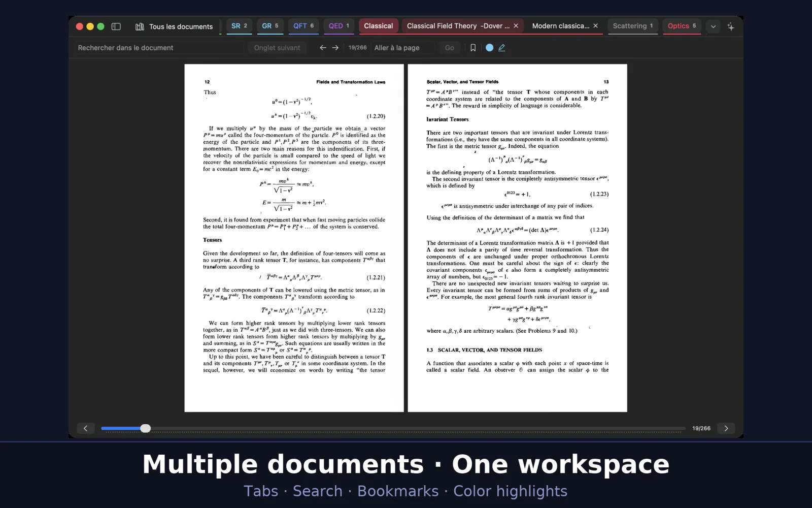Image resolution: width=812 pixels, height=508 pixels.
Task: Open the Optics group tab
Action: click(x=682, y=26)
